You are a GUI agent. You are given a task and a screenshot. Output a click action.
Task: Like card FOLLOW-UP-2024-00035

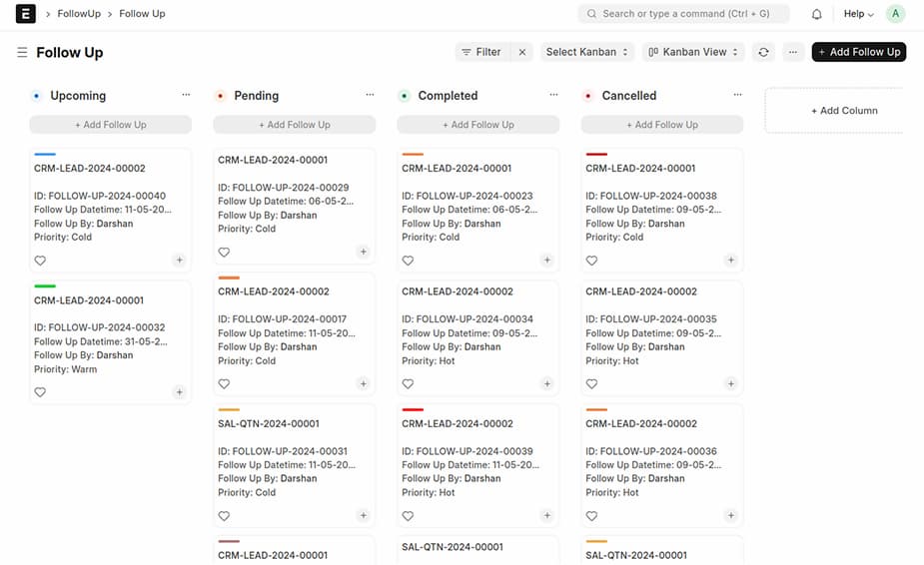[x=591, y=383]
